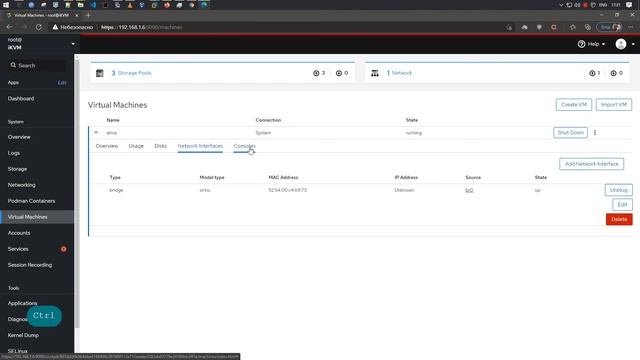Switch to the VM Overview tab
The width and height of the screenshot is (640, 360).
click(x=107, y=146)
